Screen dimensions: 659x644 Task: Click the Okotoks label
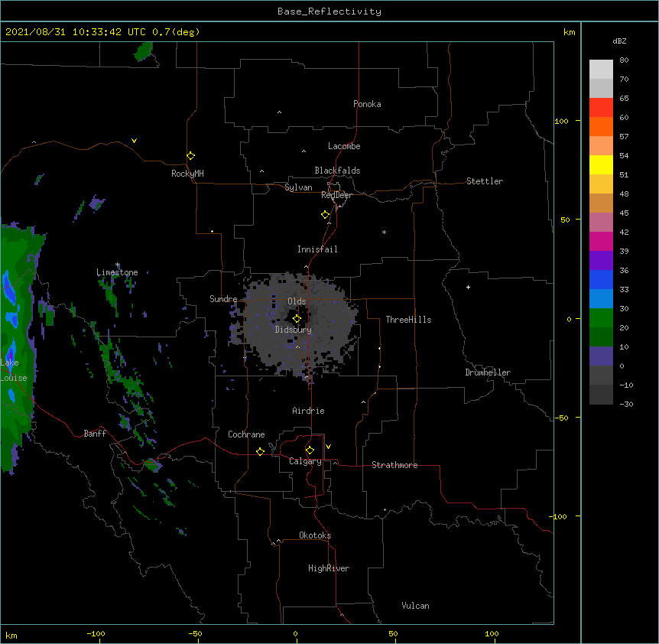coord(315,535)
